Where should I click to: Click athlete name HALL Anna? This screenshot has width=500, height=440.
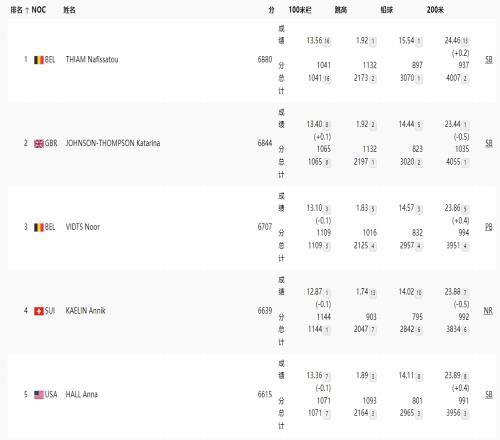[82, 394]
